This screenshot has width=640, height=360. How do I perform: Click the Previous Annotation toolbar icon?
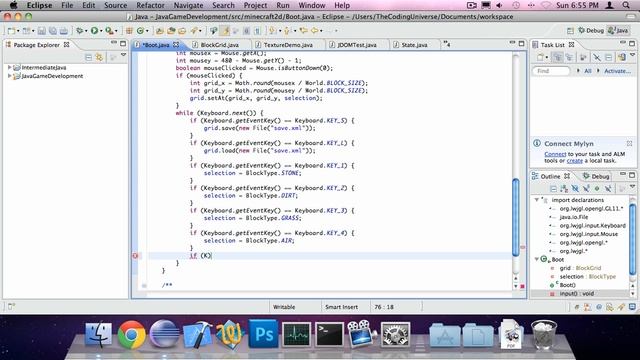286,31
